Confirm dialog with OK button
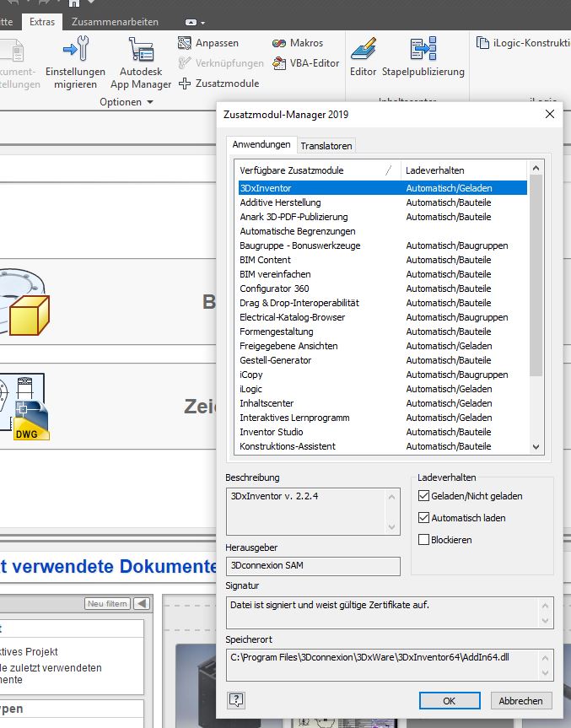The image size is (571, 728). click(450, 701)
